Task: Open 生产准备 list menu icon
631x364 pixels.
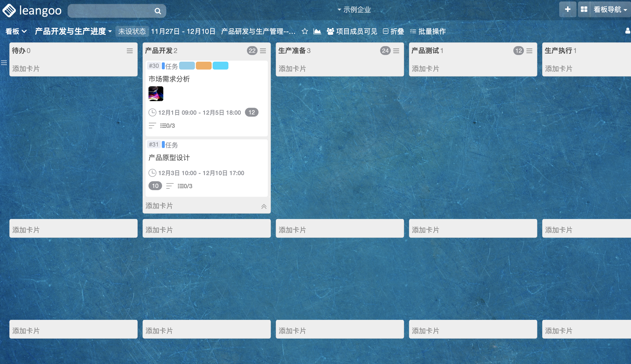Action: pyautogui.click(x=396, y=51)
